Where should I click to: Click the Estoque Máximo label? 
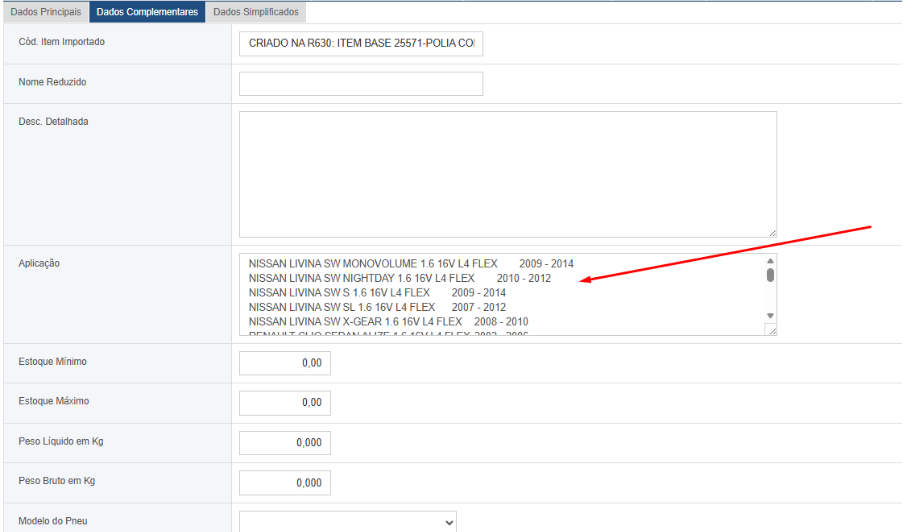click(54, 401)
